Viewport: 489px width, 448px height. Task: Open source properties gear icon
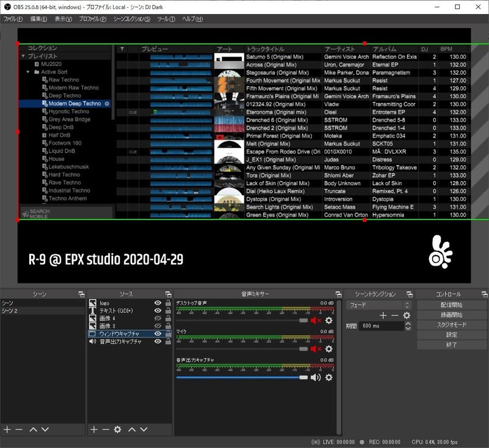click(117, 430)
